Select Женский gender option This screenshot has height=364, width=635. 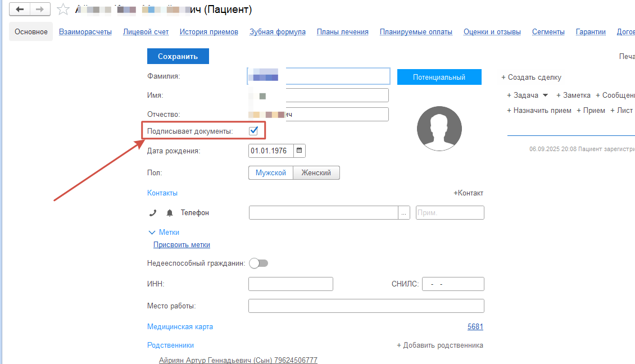pos(316,173)
